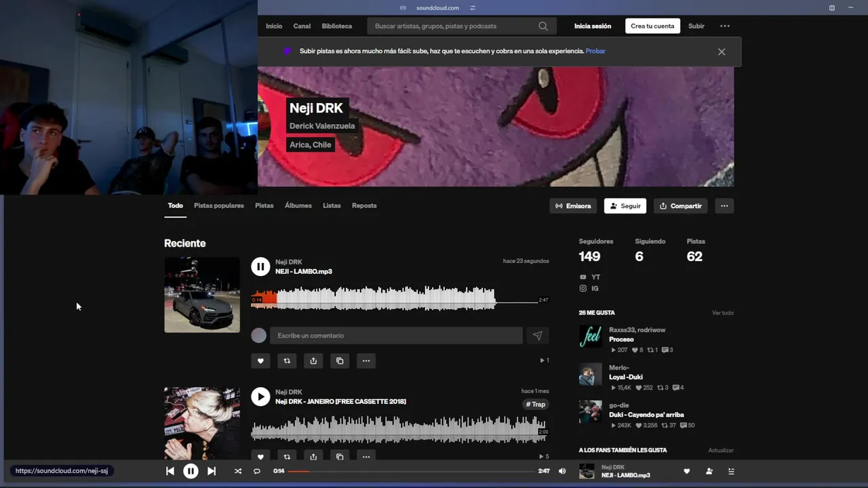Close the upload announcement banner
This screenshot has height=488, width=868.
(x=722, y=52)
